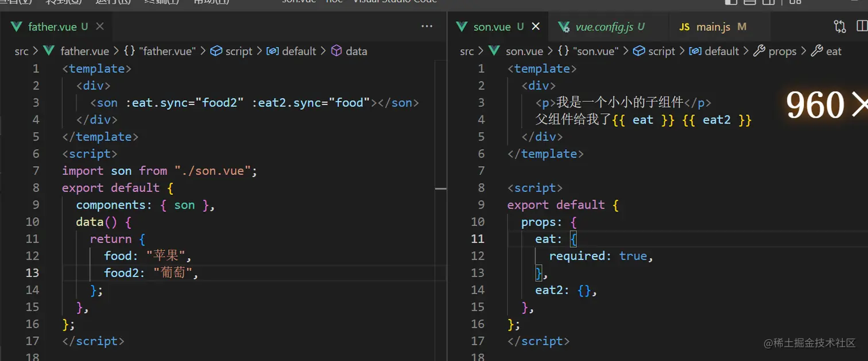Click braces icon before "son.vue" breadcrumb
Image resolution: width=868 pixels, height=361 pixels.
564,51
